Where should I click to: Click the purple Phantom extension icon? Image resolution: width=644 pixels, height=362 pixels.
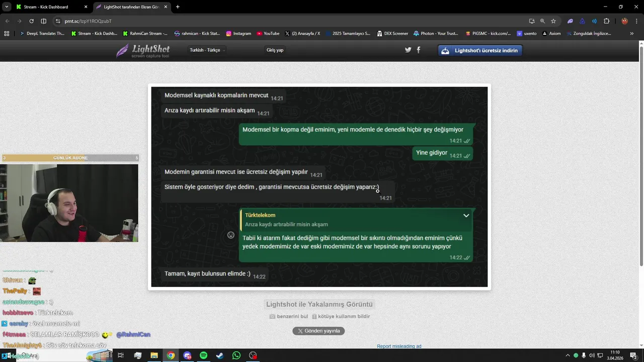(x=570, y=21)
